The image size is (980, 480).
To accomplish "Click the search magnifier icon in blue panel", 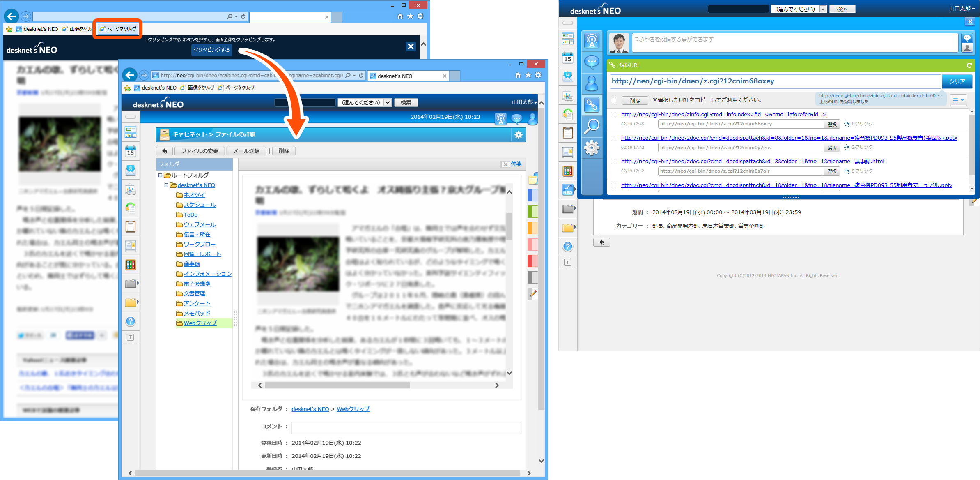I will tap(592, 126).
